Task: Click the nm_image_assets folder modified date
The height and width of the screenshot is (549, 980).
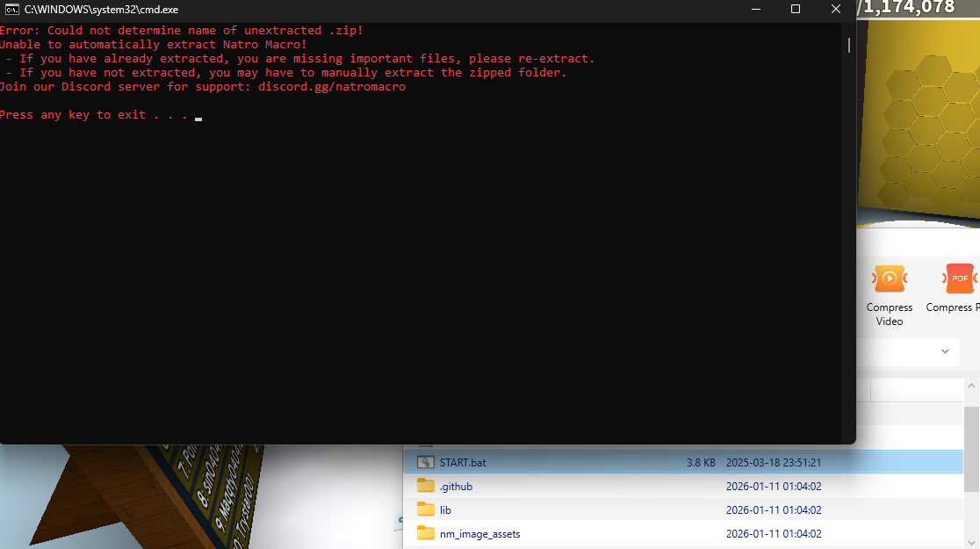Action: (773, 534)
